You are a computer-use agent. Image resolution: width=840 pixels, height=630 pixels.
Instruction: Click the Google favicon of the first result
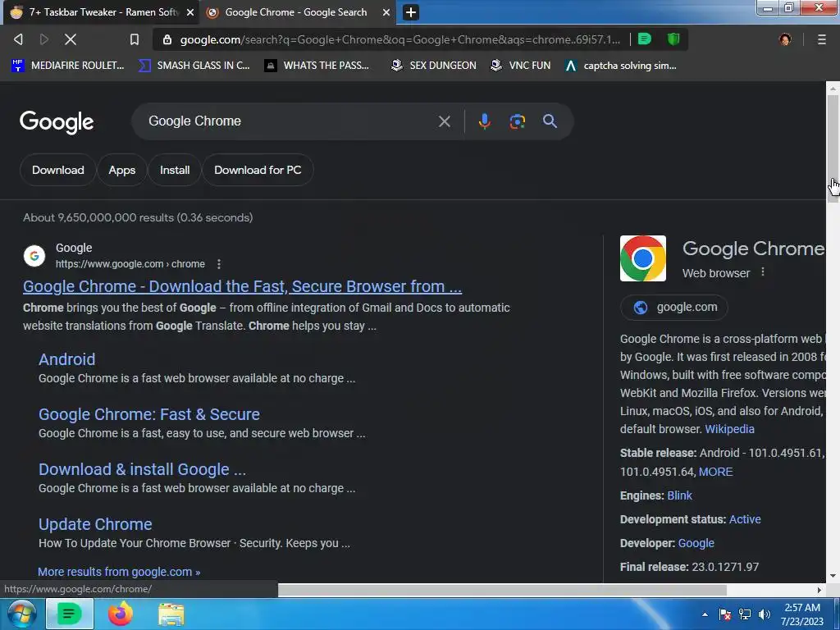pos(34,256)
